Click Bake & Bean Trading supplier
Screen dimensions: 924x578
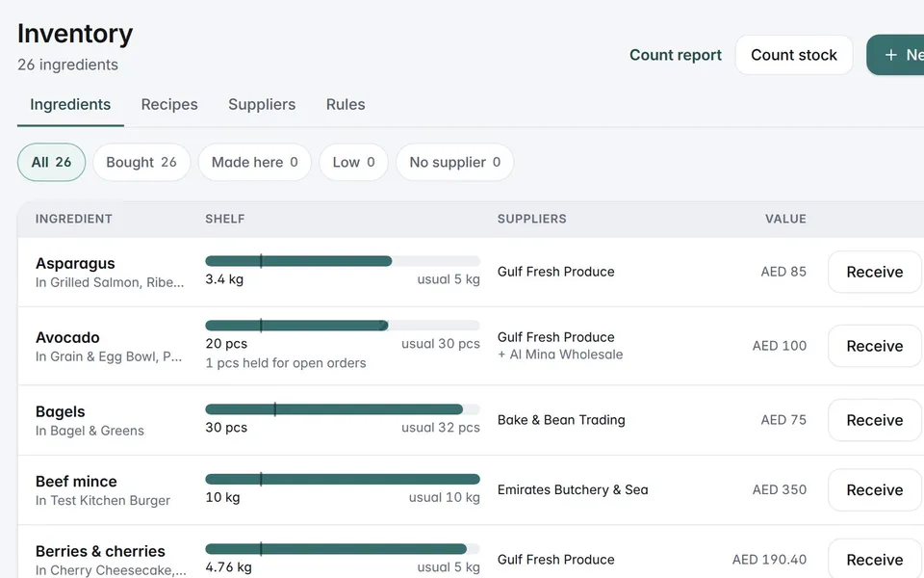[561, 420]
